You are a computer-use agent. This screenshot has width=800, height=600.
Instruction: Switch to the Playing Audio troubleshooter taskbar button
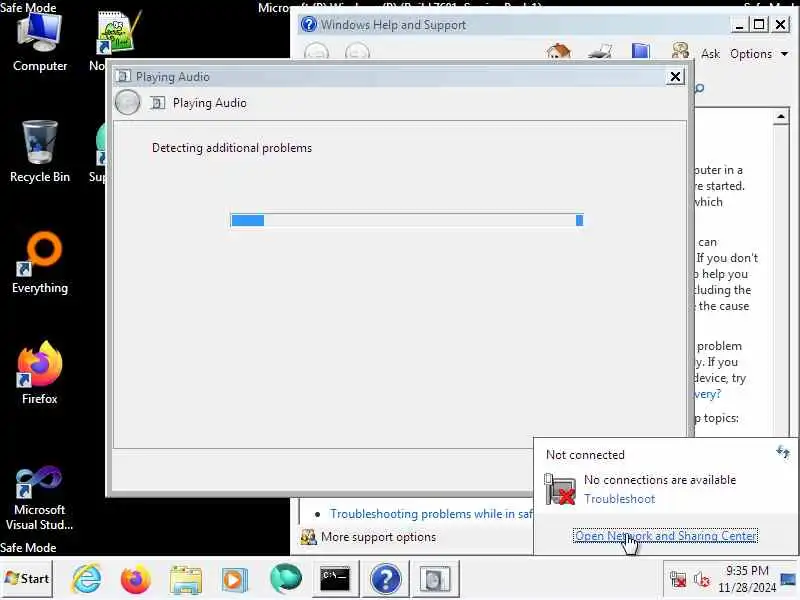[x=435, y=579]
